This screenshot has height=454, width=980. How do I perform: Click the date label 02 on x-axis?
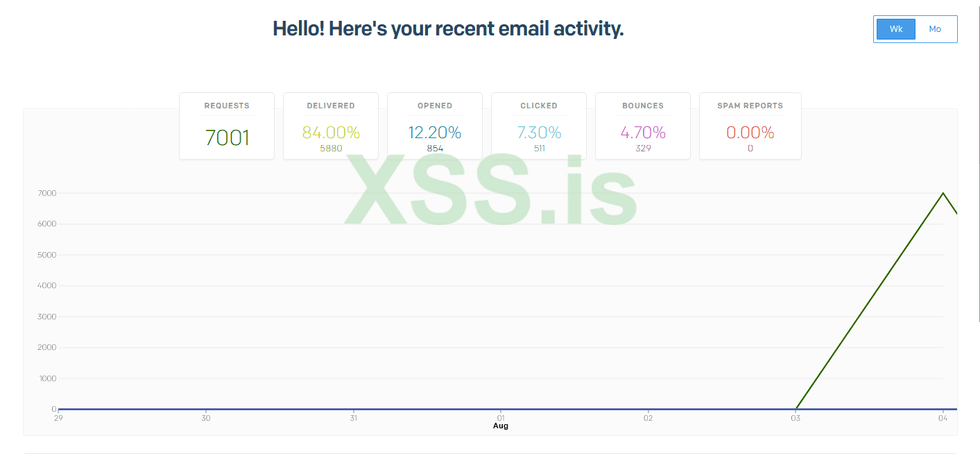pos(648,418)
